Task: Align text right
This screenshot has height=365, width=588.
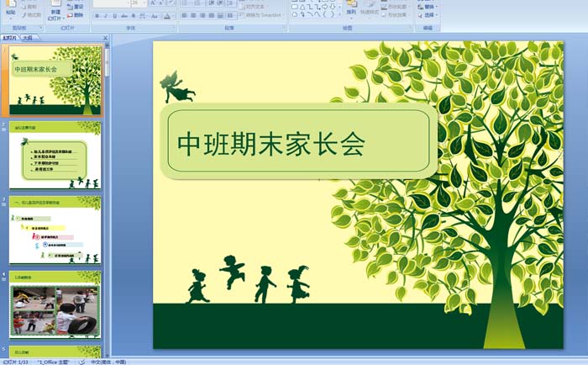Action: [202, 15]
